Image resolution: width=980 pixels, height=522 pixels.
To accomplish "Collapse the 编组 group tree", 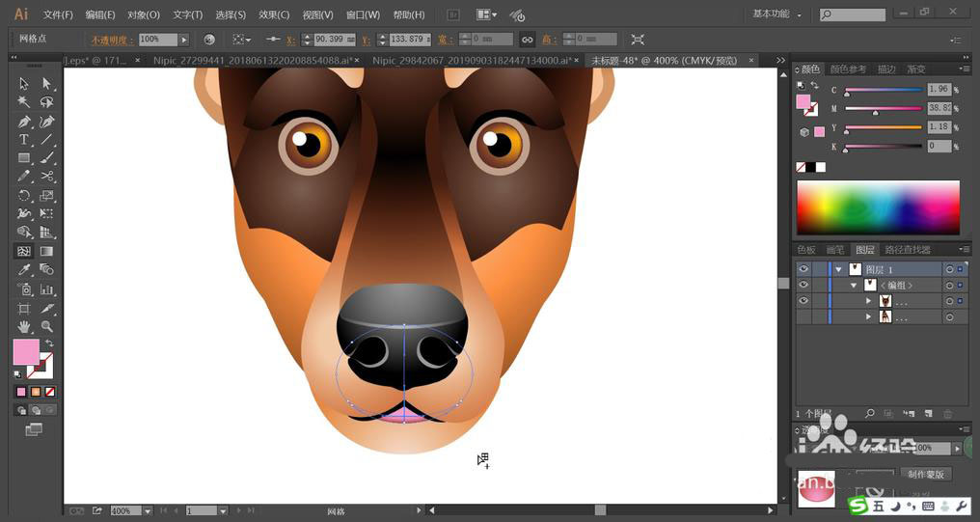I will 854,286.
